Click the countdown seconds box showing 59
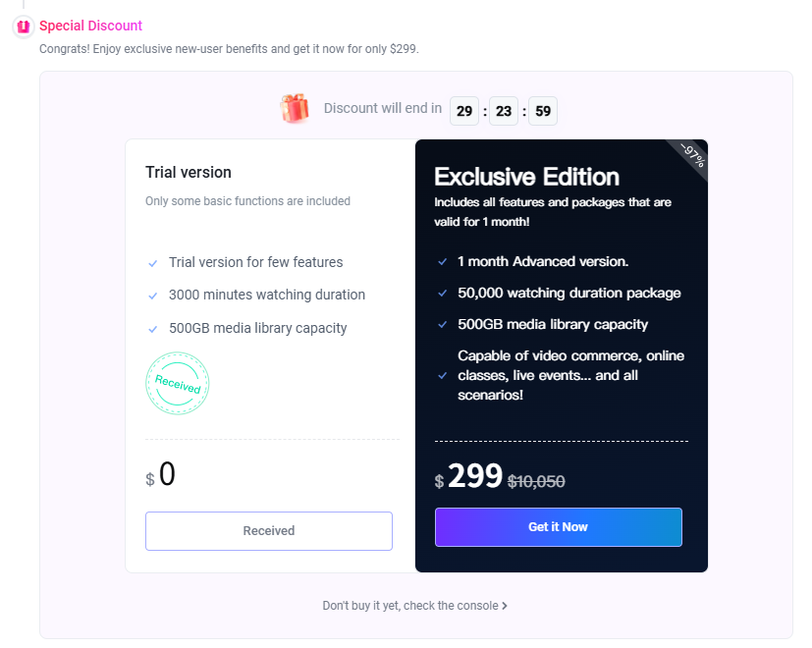The width and height of the screenshot is (812, 648). pyautogui.click(x=543, y=111)
